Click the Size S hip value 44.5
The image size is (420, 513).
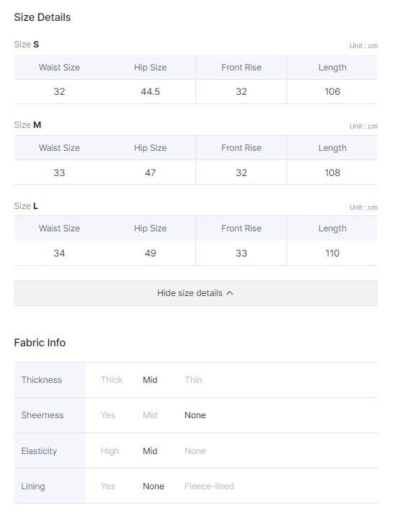(150, 92)
